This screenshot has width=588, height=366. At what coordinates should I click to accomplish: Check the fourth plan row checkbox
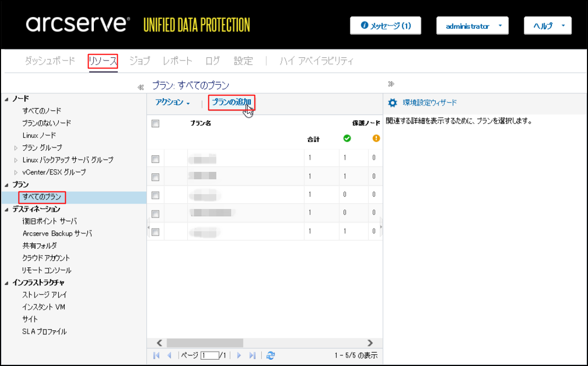155,213
